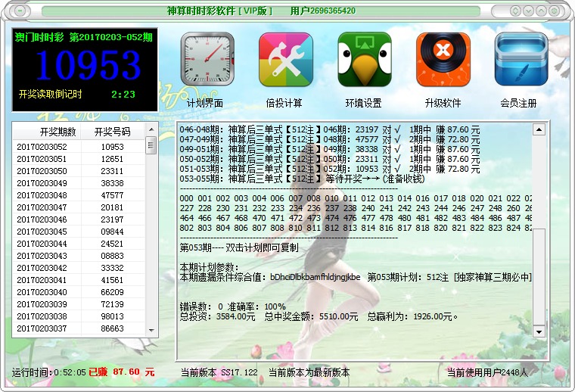Screen dimensions: 575x392
Task: Click the number row starting with 000 001
Action: (x=356, y=198)
